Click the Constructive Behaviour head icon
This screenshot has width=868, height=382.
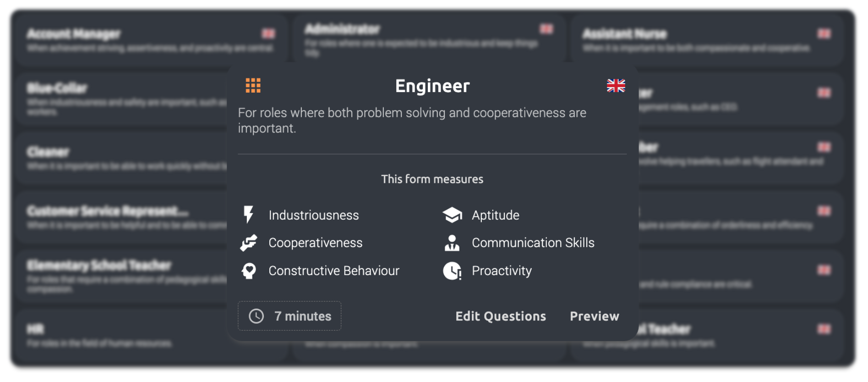249,271
